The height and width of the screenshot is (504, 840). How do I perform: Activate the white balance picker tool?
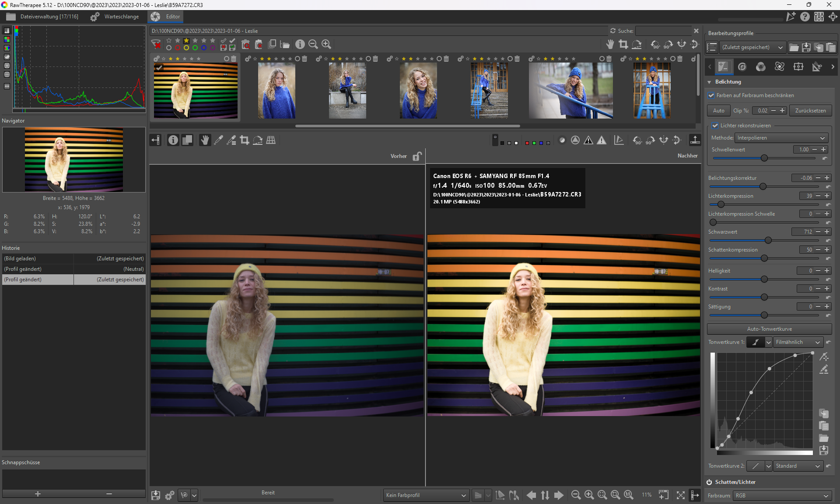click(218, 140)
